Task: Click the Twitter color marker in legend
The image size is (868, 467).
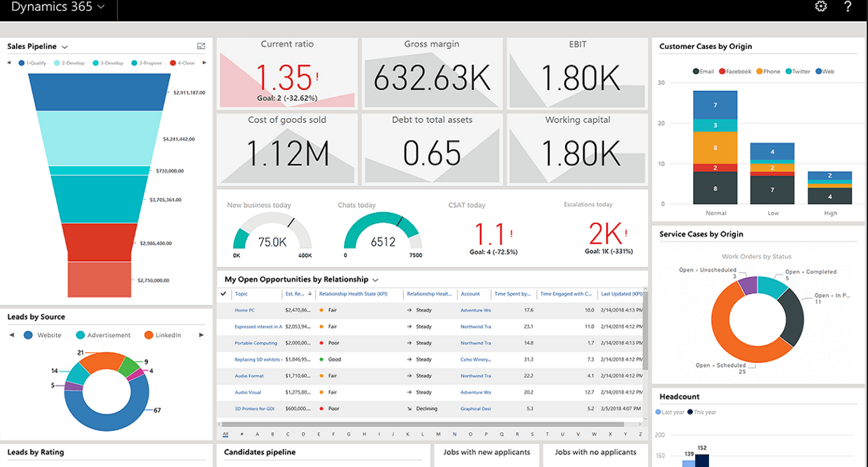Action: coord(789,71)
